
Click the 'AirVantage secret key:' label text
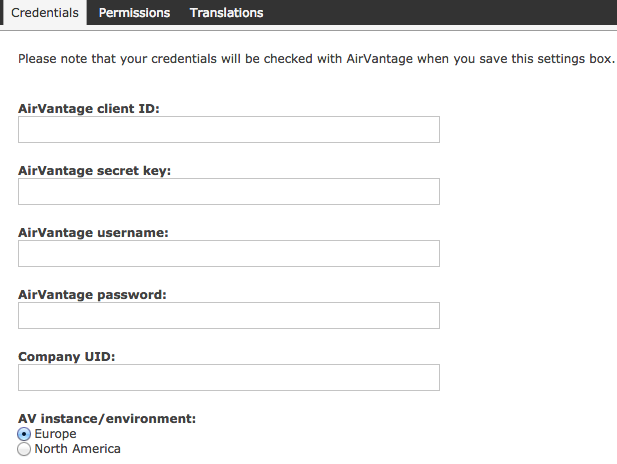(x=95, y=170)
